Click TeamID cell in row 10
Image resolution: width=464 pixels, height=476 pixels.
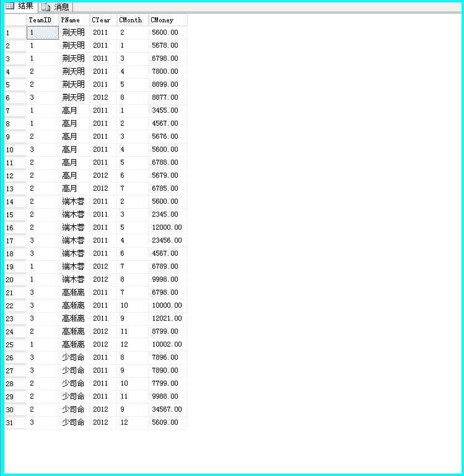coord(43,149)
